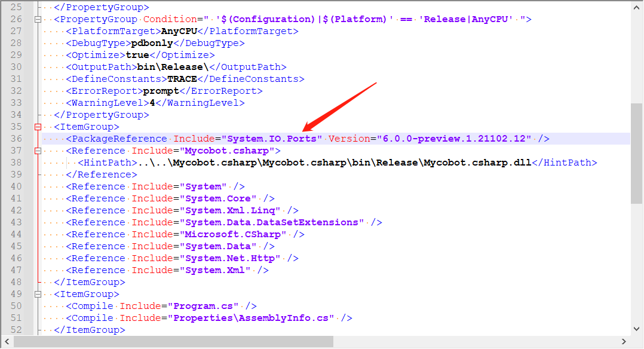This screenshot has width=644, height=349.
Task: Collapse the ItemGroup fold on line 35
Action: (x=38, y=127)
